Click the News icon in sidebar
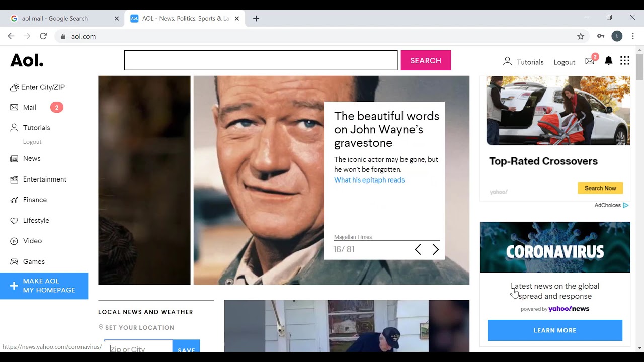This screenshot has width=644, height=362. click(x=14, y=158)
